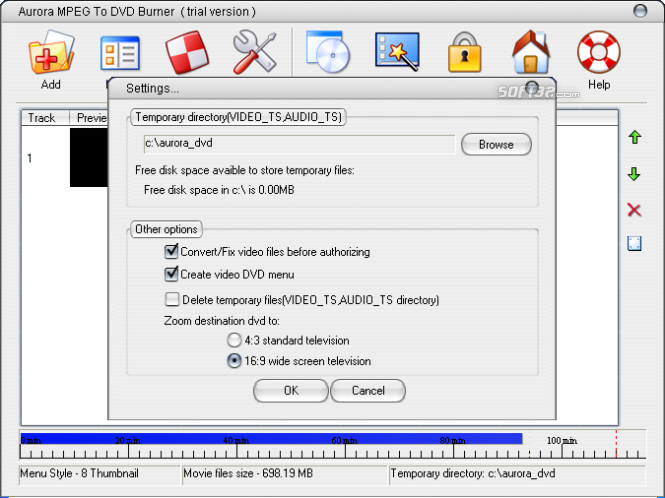Enable Delete temporary files checkbox
Viewport: 665px width, 498px height.
click(172, 299)
